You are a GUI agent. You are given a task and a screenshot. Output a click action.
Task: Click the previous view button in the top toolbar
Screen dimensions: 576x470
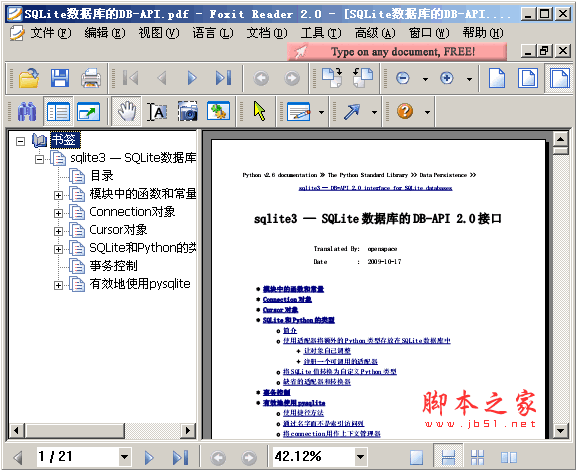pyautogui.click(x=261, y=78)
